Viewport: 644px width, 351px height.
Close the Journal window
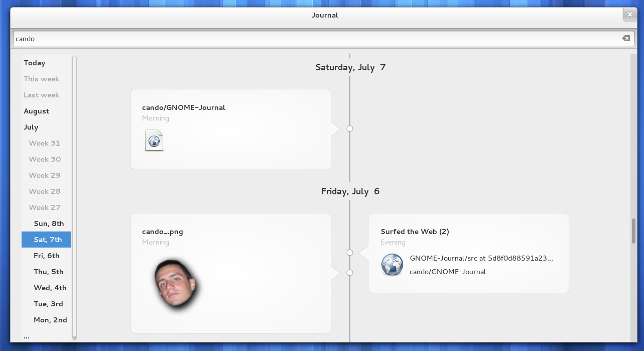(x=630, y=15)
